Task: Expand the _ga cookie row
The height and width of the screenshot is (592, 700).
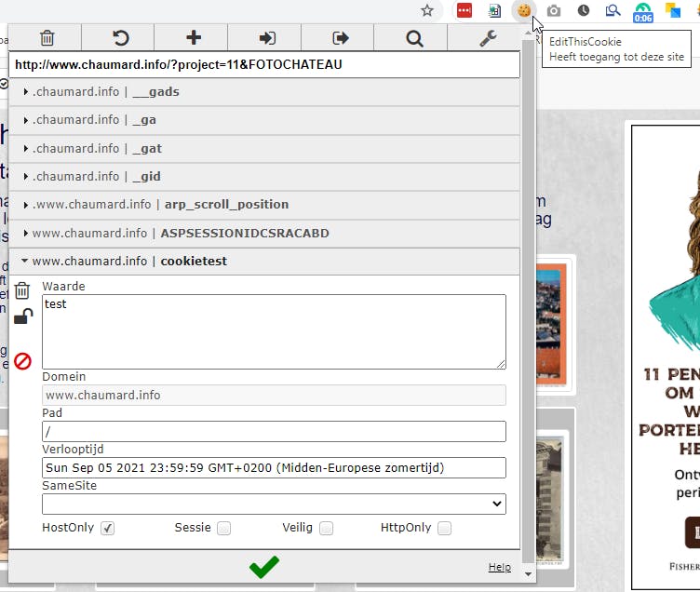Action: [x=264, y=120]
